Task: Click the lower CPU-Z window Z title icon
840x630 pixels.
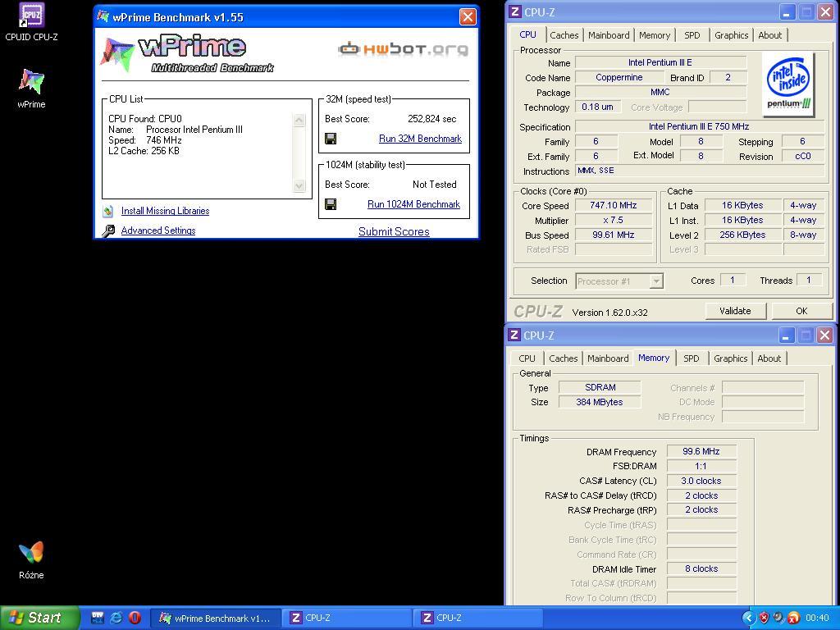Action: pyautogui.click(x=514, y=335)
